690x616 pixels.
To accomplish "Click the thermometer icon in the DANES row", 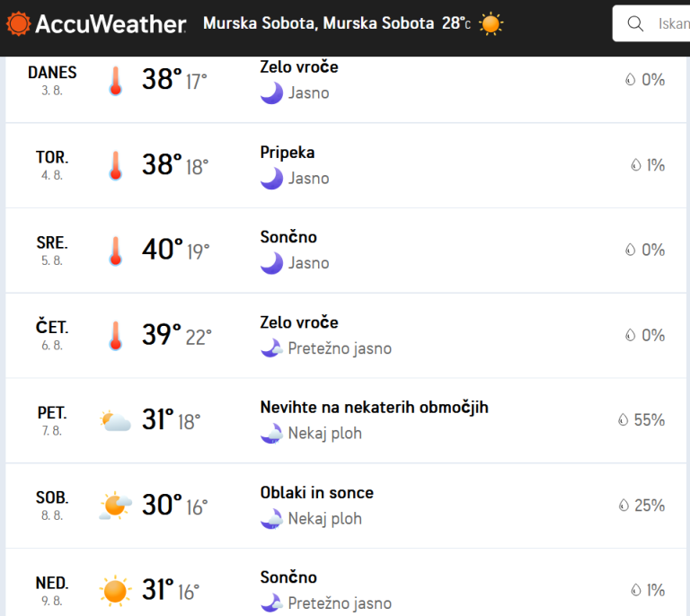I will (115, 81).
